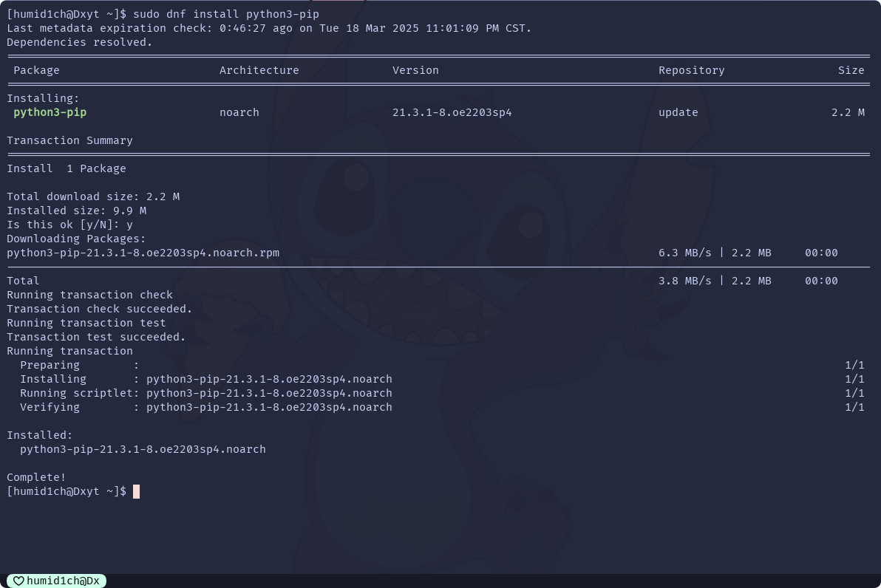
Task: Click the 'Transaction check succeeded.' line
Action: [x=100, y=309]
